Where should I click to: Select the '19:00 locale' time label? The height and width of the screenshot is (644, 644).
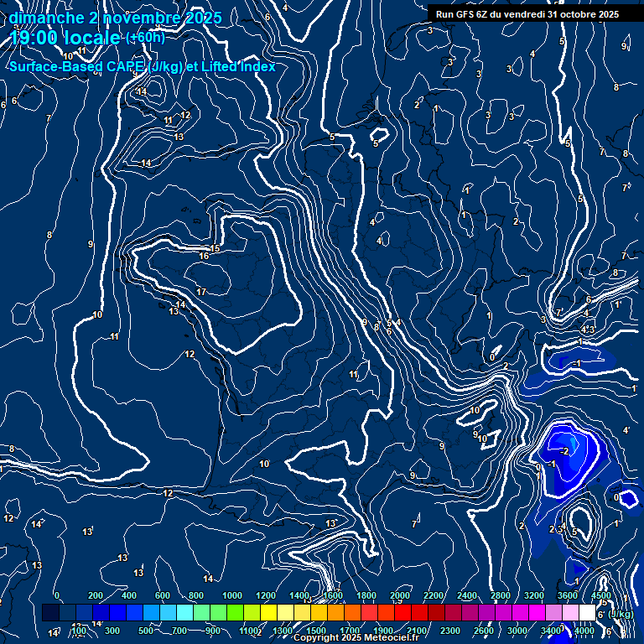(x=65, y=38)
